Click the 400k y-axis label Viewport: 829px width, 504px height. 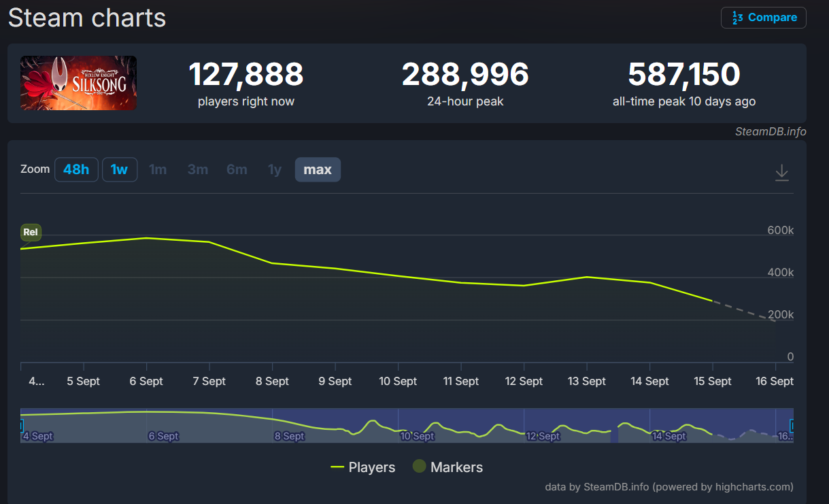click(781, 273)
